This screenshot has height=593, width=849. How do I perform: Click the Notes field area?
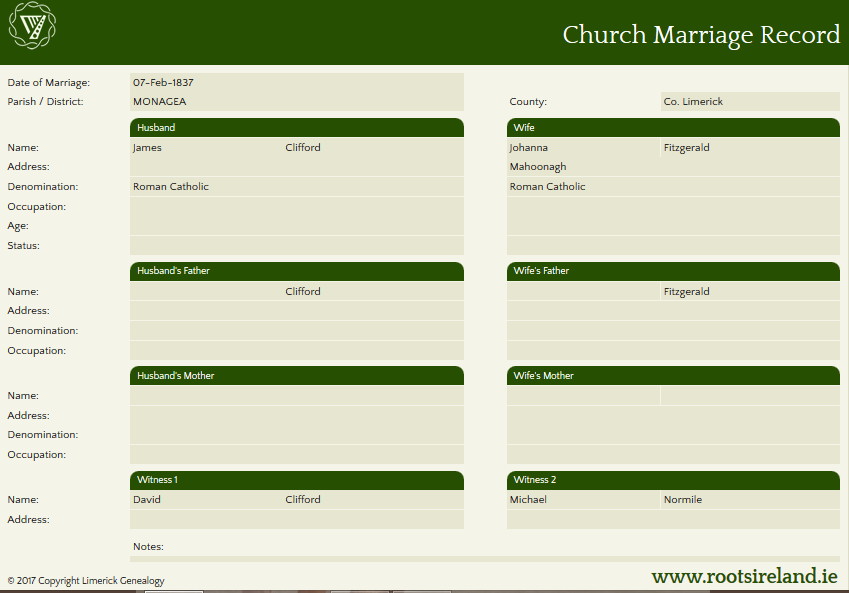point(484,558)
